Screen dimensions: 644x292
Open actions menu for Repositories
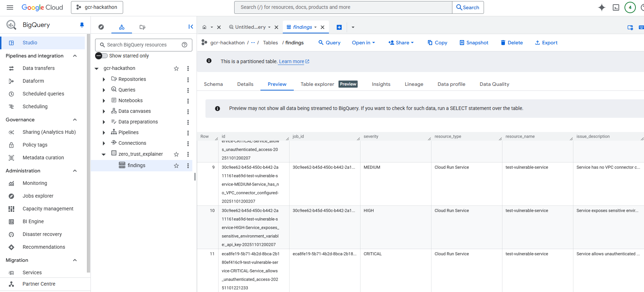click(x=188, y=79)
